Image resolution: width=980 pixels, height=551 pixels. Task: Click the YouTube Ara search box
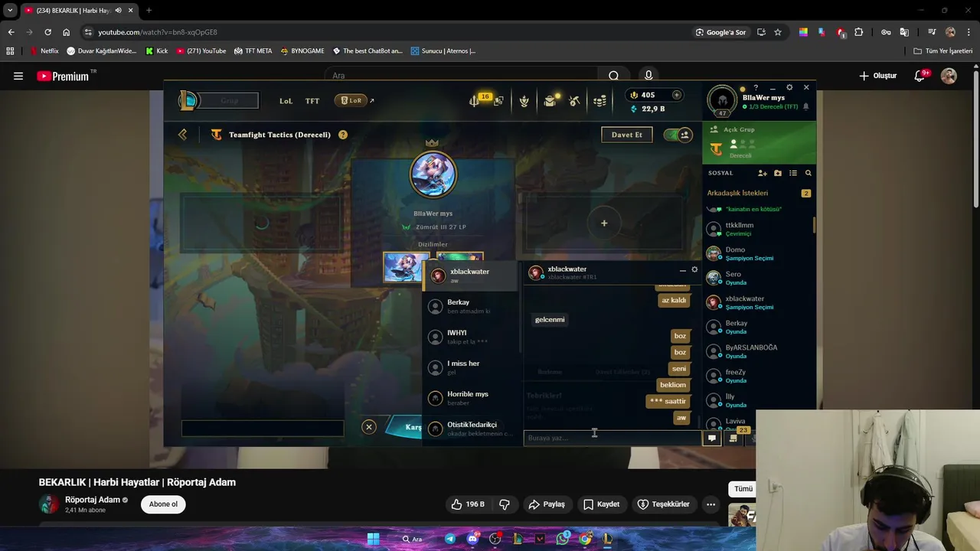[462, 76]
